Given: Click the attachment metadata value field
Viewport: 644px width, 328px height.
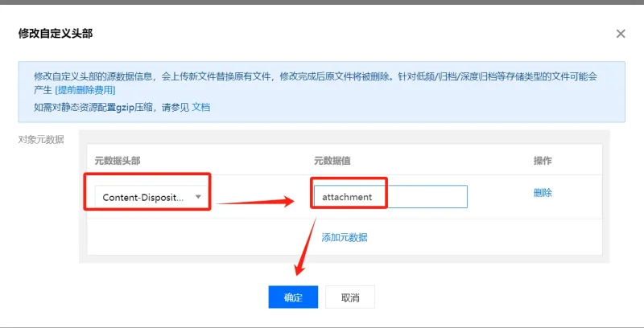Looking at the screenshot, I should point(390,197).
